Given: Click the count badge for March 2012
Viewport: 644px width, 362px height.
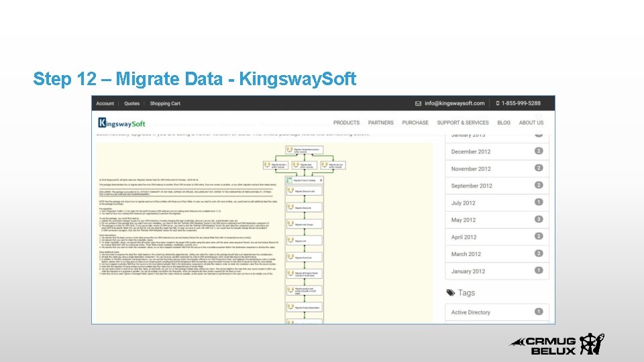Looking at the screenshot, I should pyautogui.click(x=539, y=253).
